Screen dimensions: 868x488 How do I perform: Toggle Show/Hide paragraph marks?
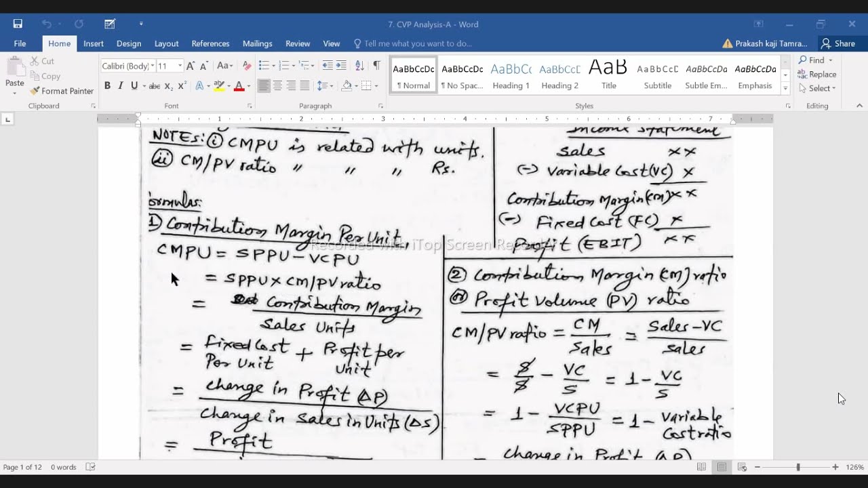(376, 66)
